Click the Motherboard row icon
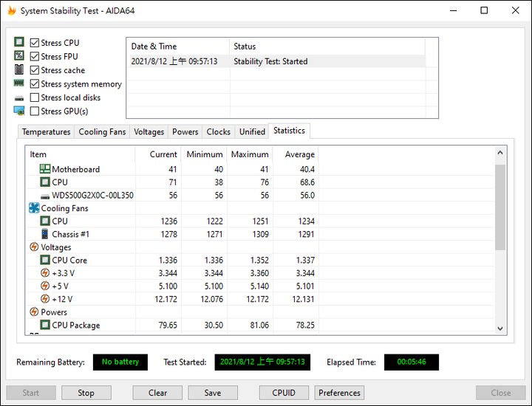The width and height of the screenshot is (532, 406). click(x=45, y=169)
